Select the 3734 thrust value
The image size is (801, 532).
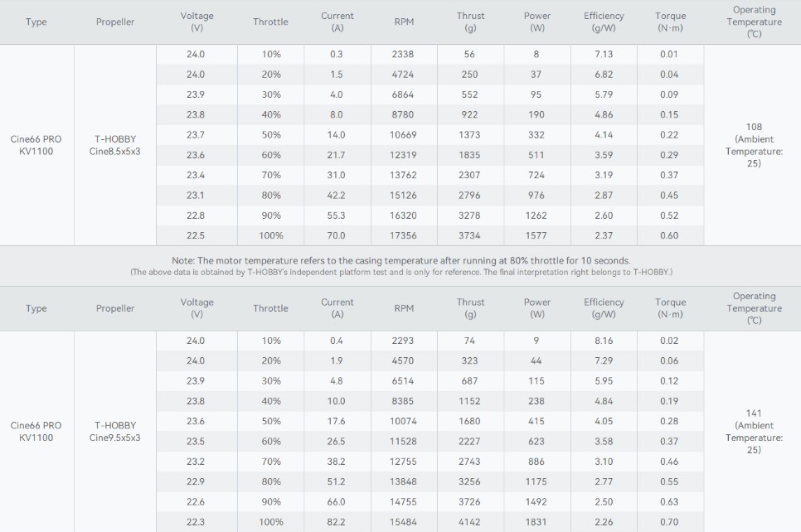point(470,235)
